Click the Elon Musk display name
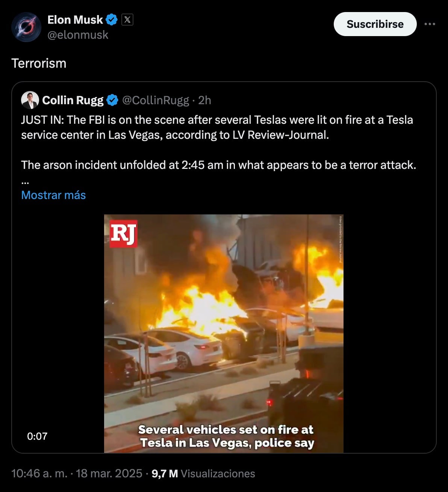The width and height of the screenshot is (448, 492). coord(75,20)
